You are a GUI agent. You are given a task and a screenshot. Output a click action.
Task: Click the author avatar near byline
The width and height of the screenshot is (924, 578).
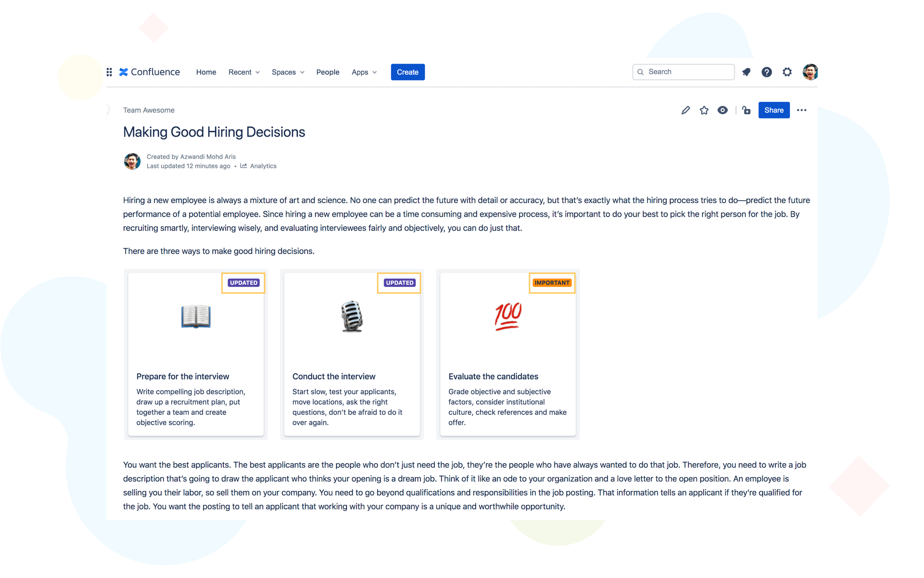coord(132,161)
